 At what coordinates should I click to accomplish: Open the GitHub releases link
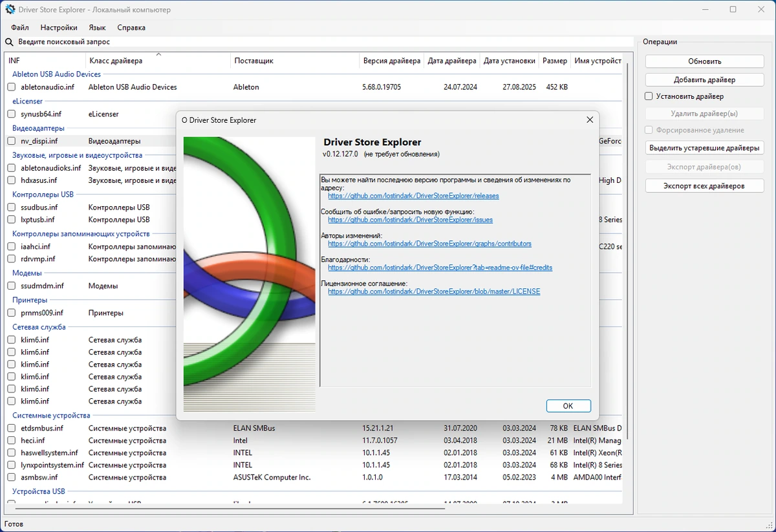point(413,196)
